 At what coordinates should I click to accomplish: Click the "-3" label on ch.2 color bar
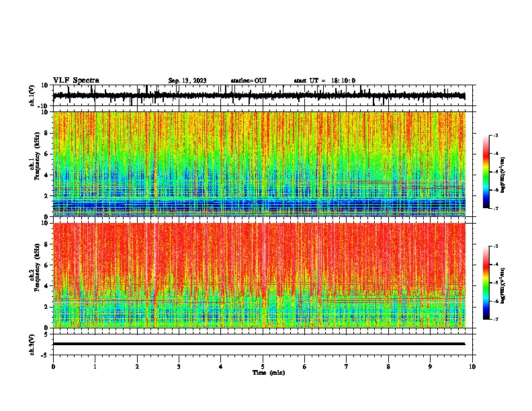[x=496, y=246]
